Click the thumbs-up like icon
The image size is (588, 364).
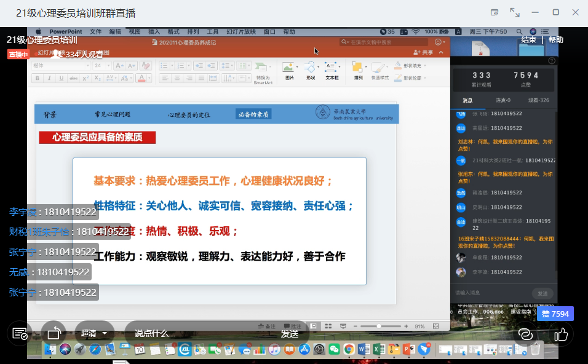coord(561,334)
